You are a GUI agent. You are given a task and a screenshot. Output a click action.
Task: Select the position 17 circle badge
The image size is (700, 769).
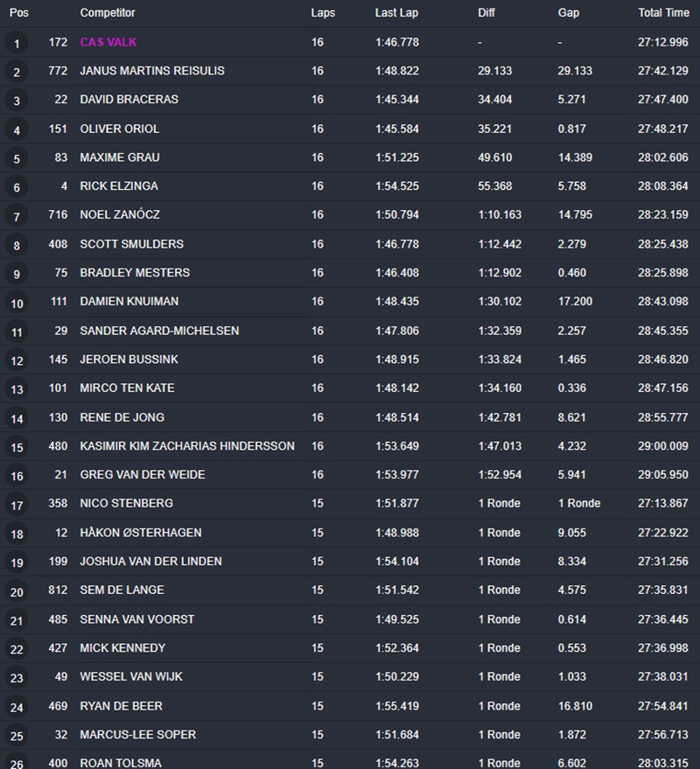pos(17,506)
